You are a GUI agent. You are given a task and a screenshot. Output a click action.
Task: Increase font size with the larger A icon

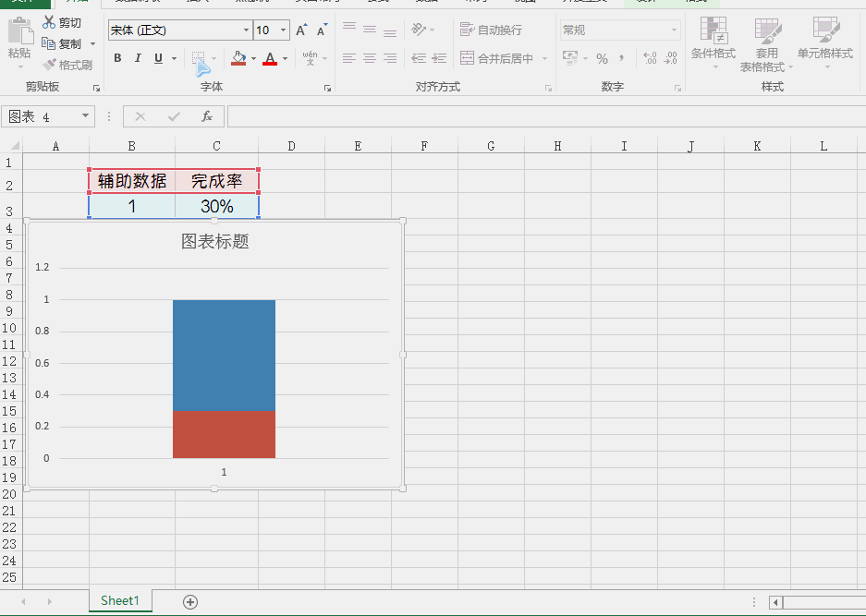pyautogui.click(x=301, y=30)
